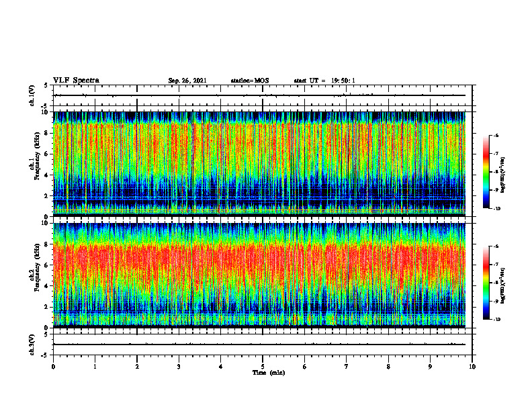This screenshot has height=411, width=532.
Task: Click time axis tick label "8"
Action: (x=388, y=367)
